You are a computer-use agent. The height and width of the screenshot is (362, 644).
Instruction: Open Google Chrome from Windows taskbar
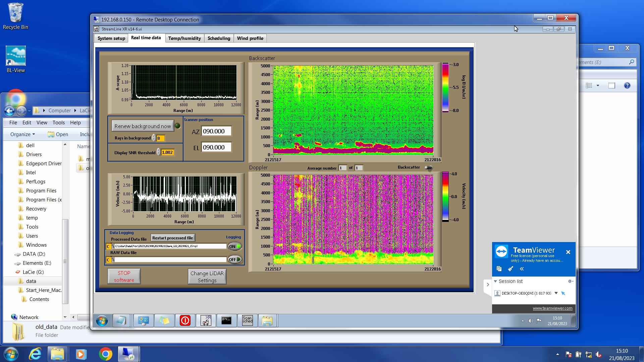click(105, 354)
